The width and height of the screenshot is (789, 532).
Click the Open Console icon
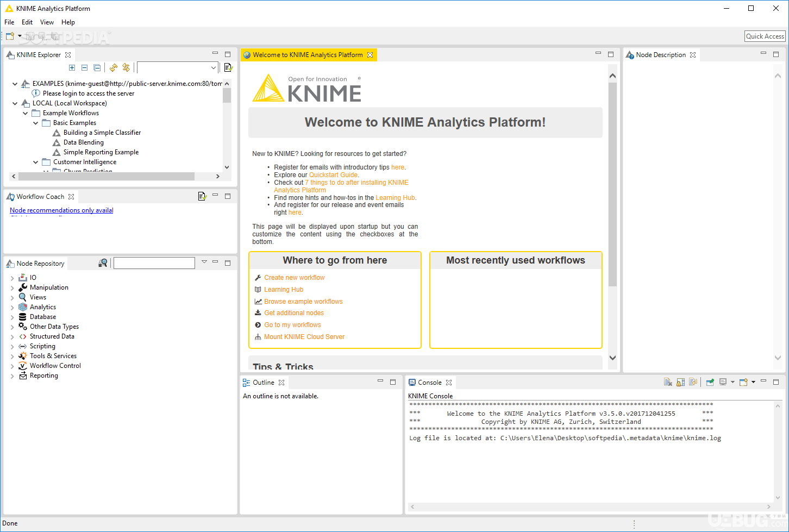[743, 382]
